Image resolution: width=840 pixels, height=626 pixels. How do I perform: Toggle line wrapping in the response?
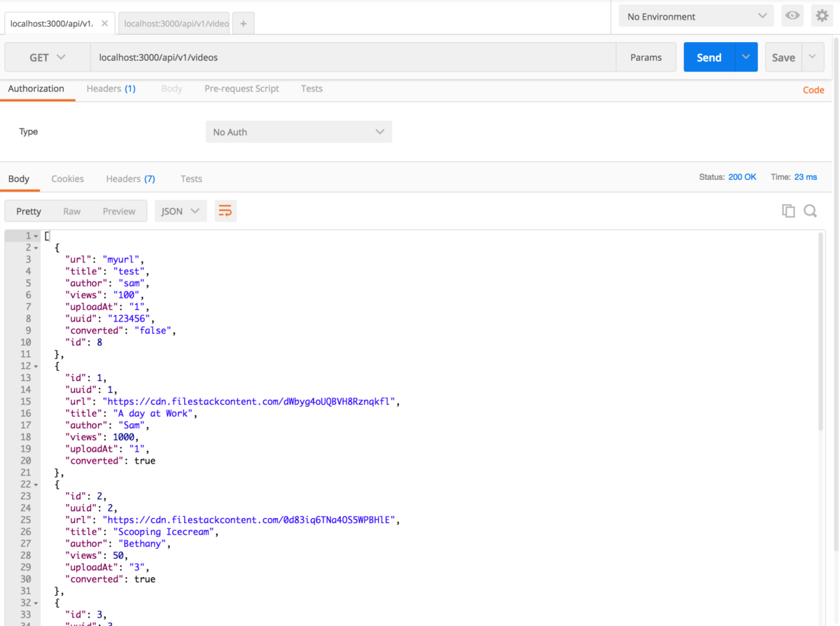click(x=225, y=210)
